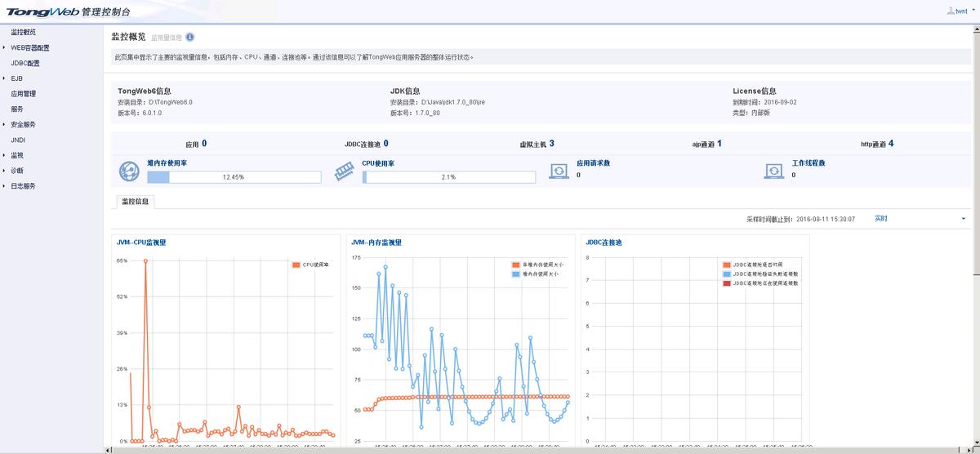Image resolution: width=980 pixels, height=454 pixels.
Task: Click the 工作线程数 laptop icon
Action: [x=773, y=171]
